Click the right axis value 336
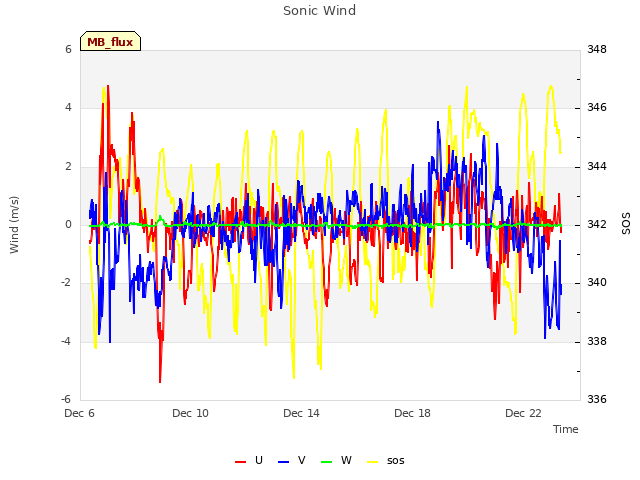Image resolution: width=640 pixels, height=480 pixels. tap(597, 399)
